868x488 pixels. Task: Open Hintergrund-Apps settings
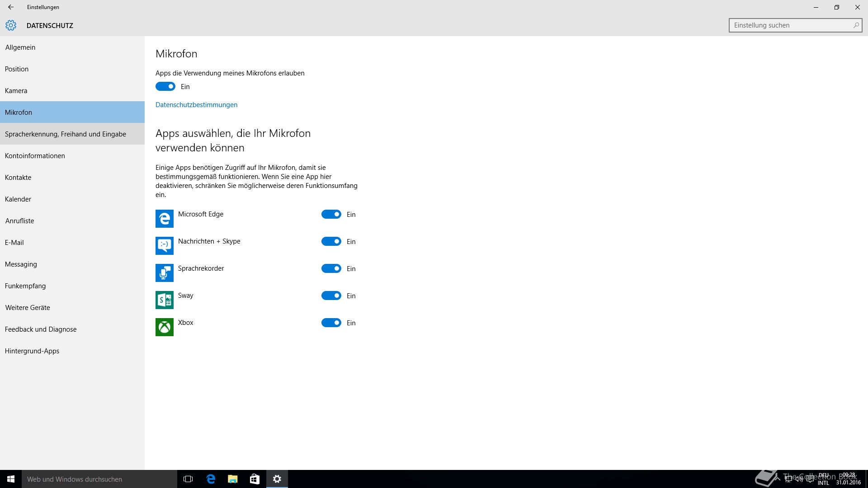(72, 351)
